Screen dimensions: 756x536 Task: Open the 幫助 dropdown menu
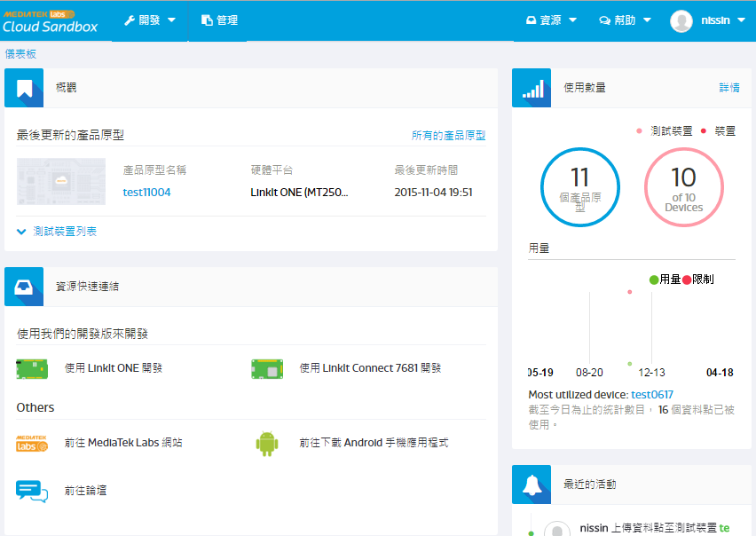tap(626, 20)
